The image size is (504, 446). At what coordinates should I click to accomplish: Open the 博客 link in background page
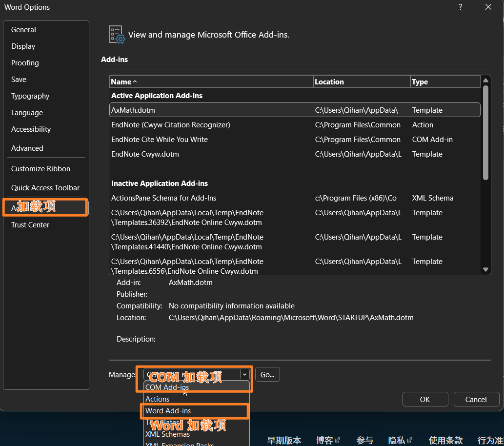tap(328, 440)
